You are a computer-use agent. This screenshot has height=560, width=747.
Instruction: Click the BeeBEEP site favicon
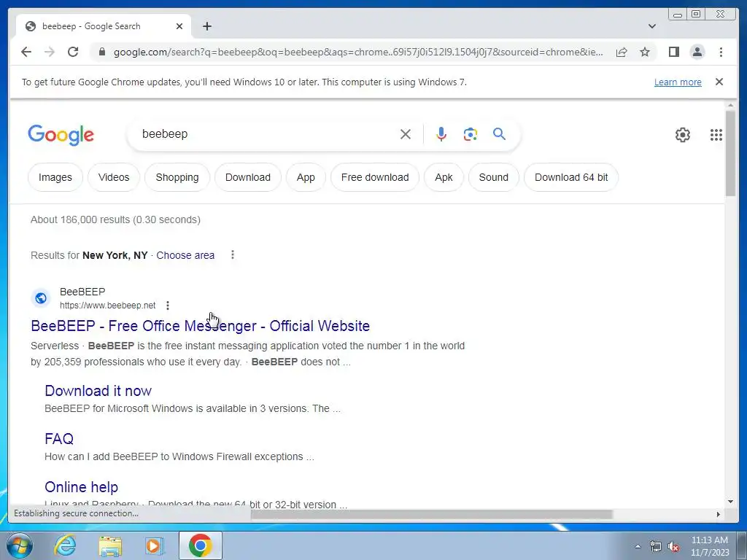click(x=41, y=298)
